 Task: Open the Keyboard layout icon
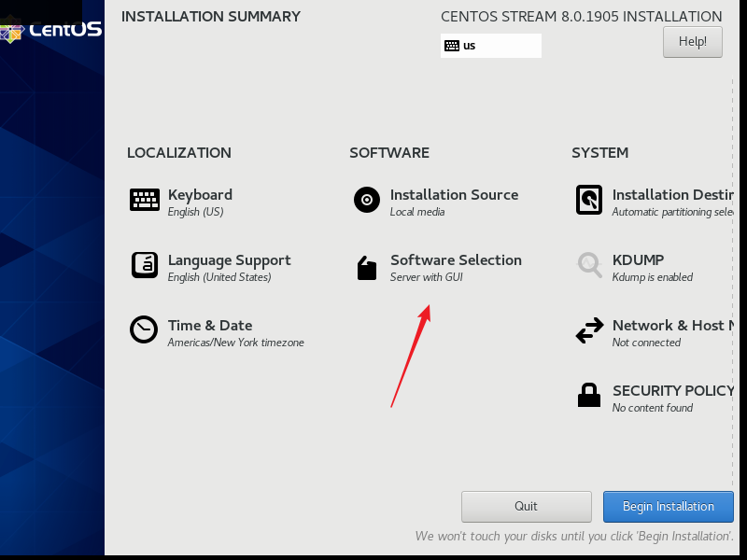[x=145, y=200]
